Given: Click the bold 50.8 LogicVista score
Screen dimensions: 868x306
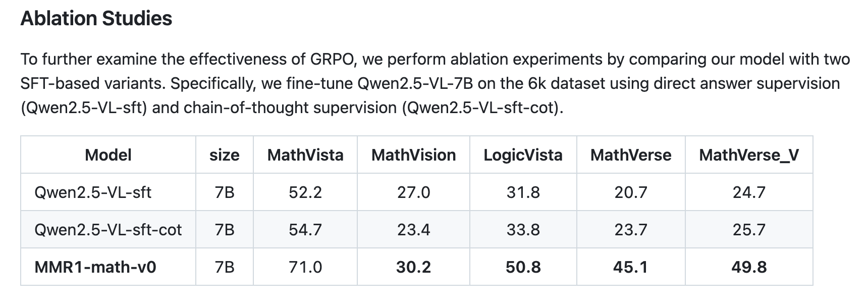Looking at the screenshot, I should pos(523,267).
